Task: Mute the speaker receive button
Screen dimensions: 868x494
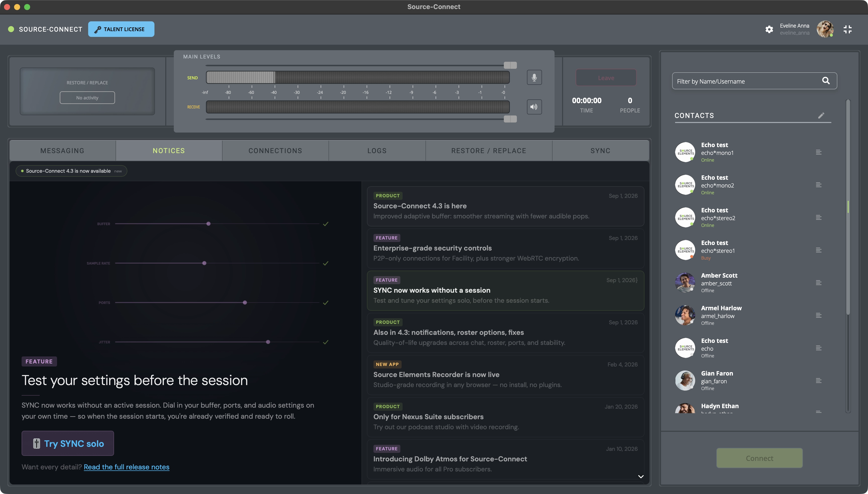Action: point(534,107)
